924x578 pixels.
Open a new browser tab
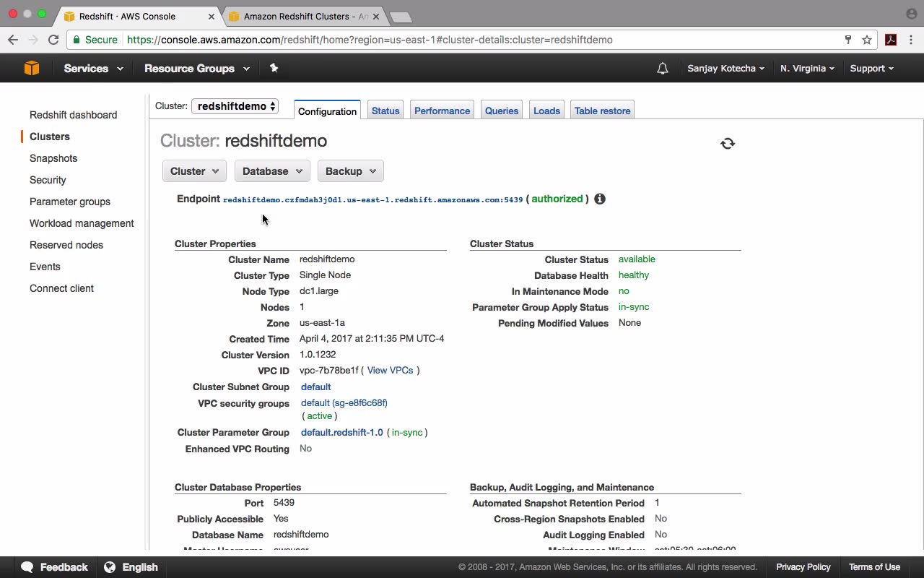(400, 17)
